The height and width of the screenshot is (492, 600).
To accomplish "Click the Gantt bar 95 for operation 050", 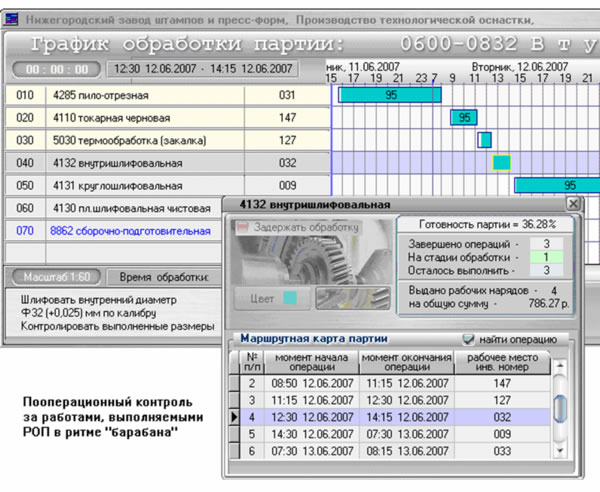I will pyautogui.click(x=557, y=185).
